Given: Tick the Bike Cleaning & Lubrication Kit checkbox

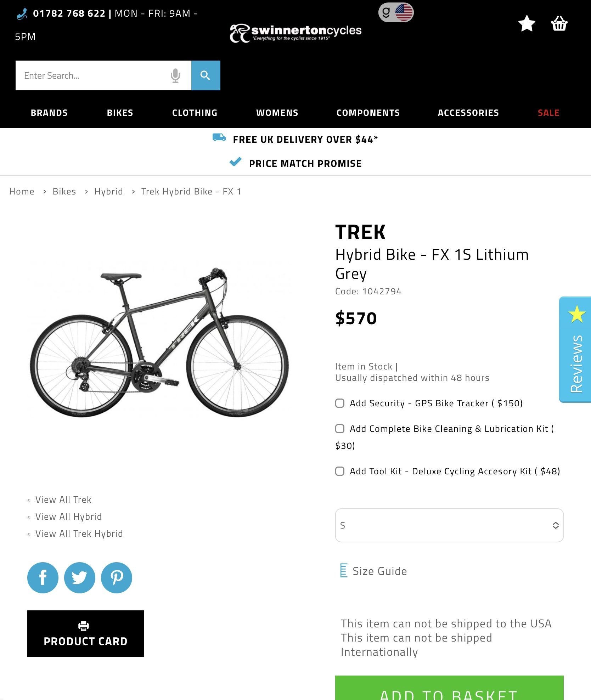Looking at the screenshot, I should (x=340, y=429).
